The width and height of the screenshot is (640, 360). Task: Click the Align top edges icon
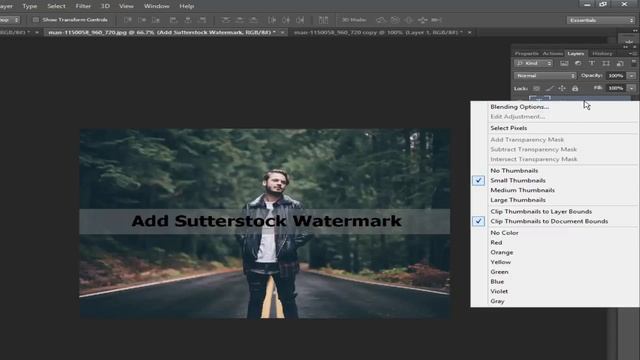(128, 20)
